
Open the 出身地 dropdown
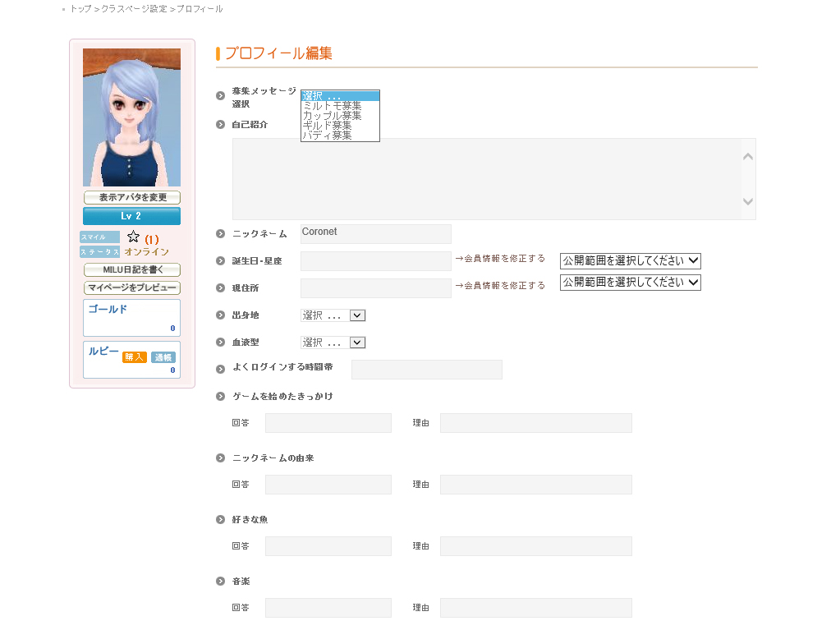pyautogui.click(x=333, y=315)
